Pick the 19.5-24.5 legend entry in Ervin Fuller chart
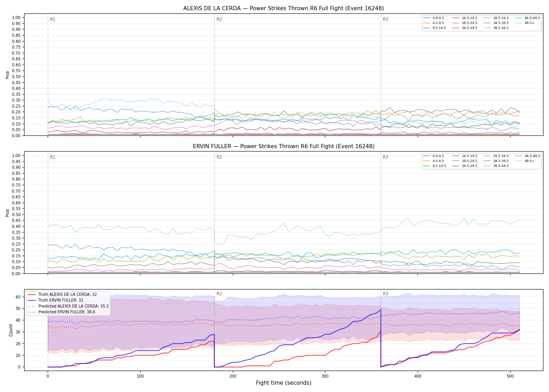The image size is (549, 392). click(465, 161)
